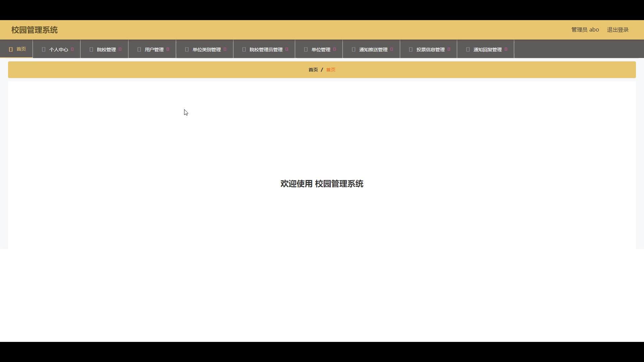Expand the 用户管理 dropdown arrow

click(168, 49)
